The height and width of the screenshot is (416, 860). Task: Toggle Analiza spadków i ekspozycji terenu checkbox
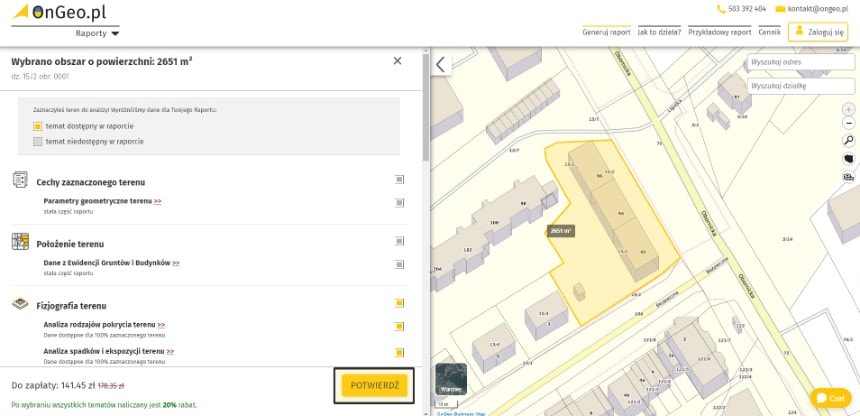pyautogui.click(x=399, y=352)
